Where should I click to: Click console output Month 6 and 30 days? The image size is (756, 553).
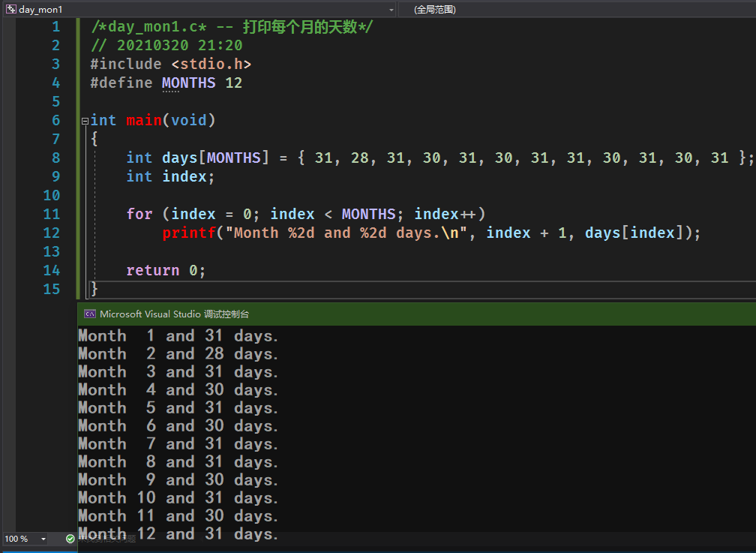[x=178, y=426]
